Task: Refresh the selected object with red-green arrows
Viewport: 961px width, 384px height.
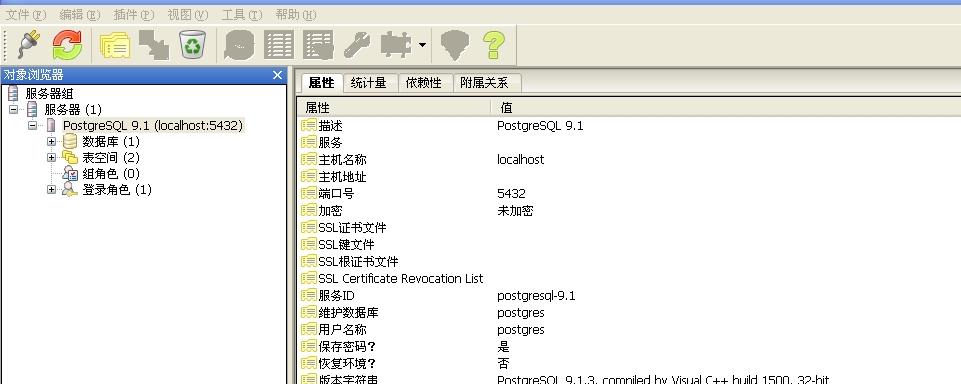Action: (67, 45)
